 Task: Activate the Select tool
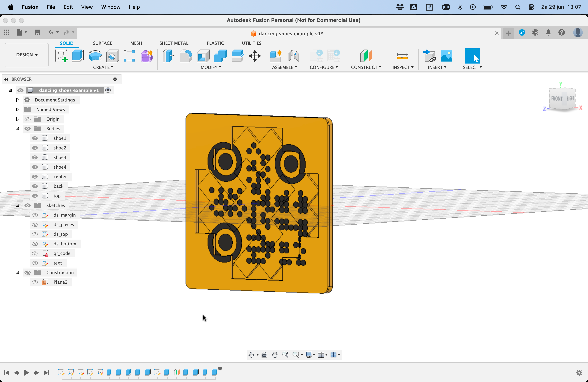pos(472,56)
